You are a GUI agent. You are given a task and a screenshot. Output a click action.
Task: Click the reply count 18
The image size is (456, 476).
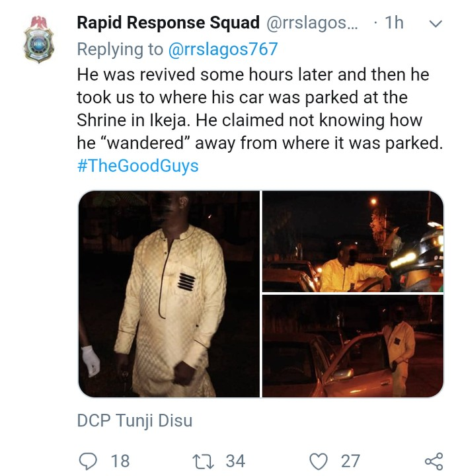120,460
